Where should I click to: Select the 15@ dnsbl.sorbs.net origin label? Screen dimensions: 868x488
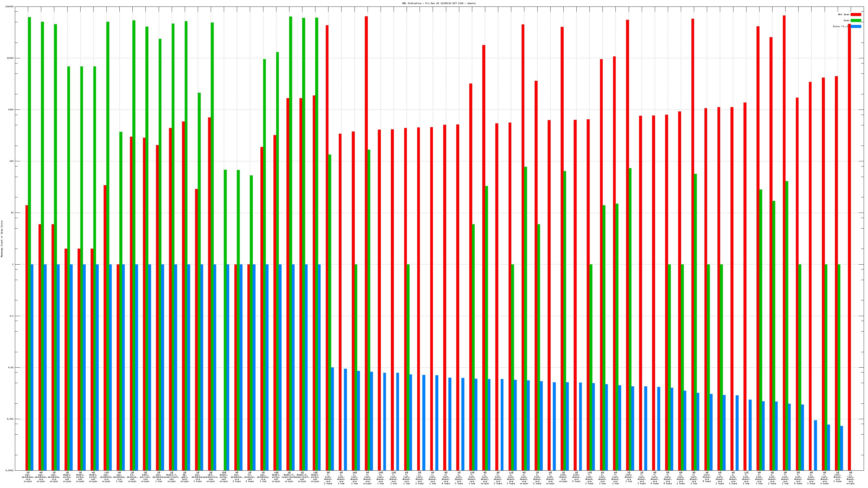(x=224, y=477)
